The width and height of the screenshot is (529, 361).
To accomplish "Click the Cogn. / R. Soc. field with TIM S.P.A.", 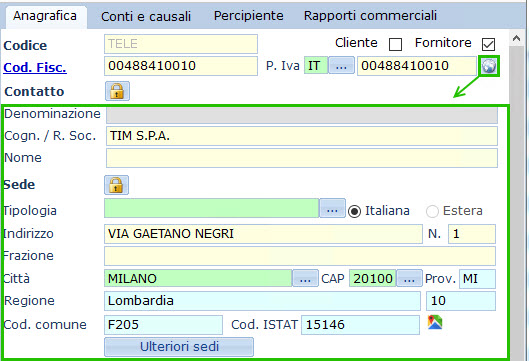I will (302, 136).
